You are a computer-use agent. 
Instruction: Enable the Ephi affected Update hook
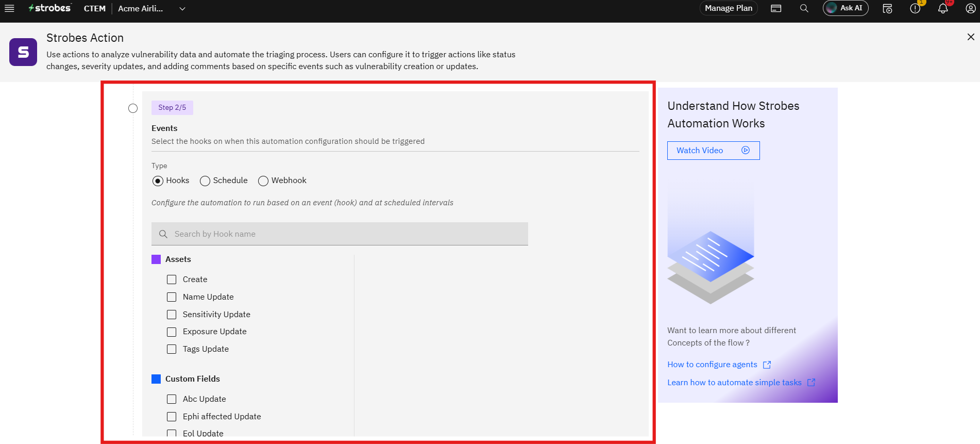coord(172,417)
